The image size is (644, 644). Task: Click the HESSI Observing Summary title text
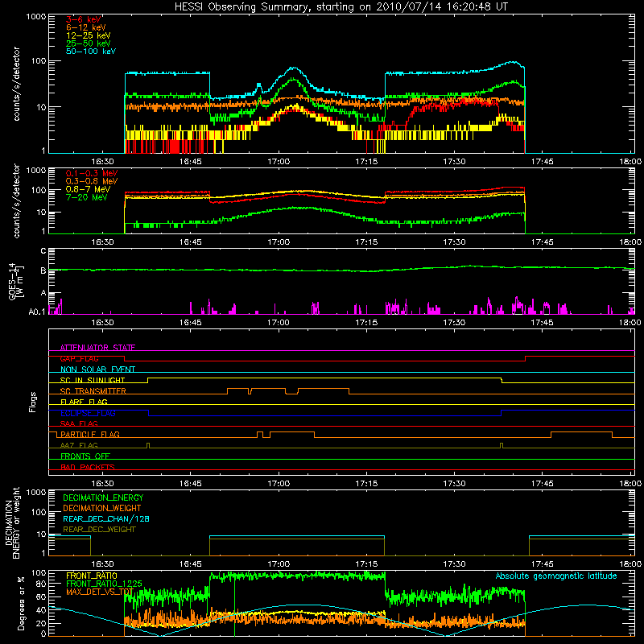point(341,7)
